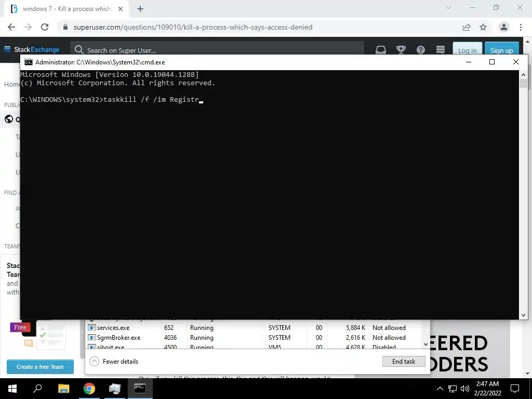Screen dimensions: 532x399
Task: Open the Chrome tab search chevron
Action: [448, 7]
